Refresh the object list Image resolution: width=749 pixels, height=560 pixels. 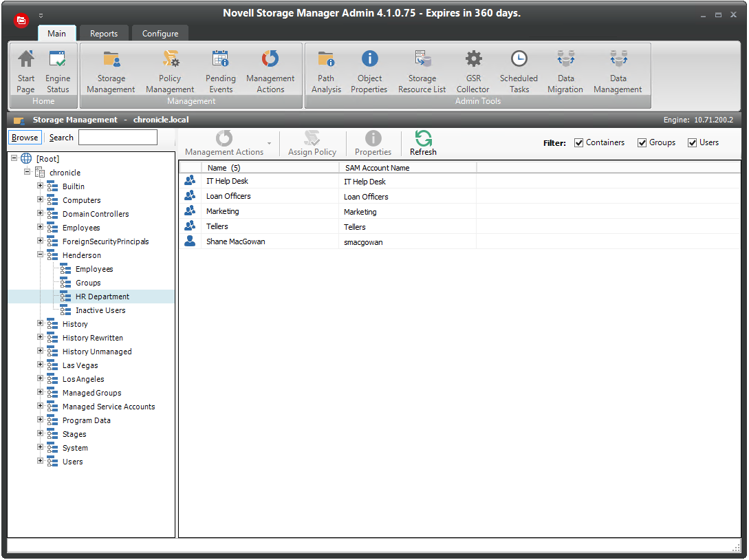pos(423,143)
